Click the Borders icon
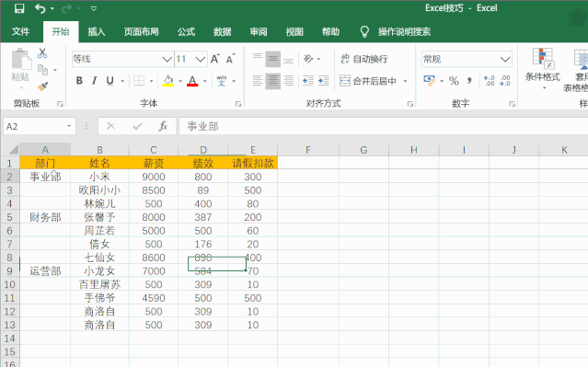 [139, 81]
